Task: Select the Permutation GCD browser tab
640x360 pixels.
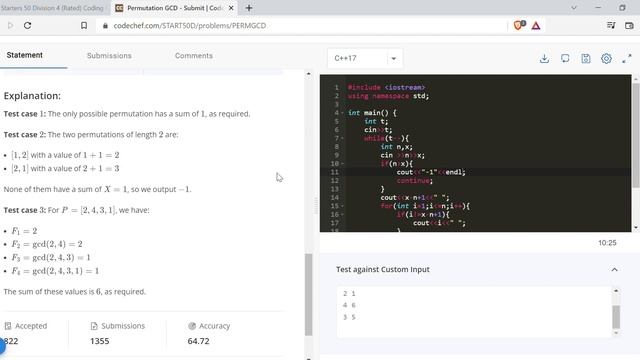Action: click(174, 8)
